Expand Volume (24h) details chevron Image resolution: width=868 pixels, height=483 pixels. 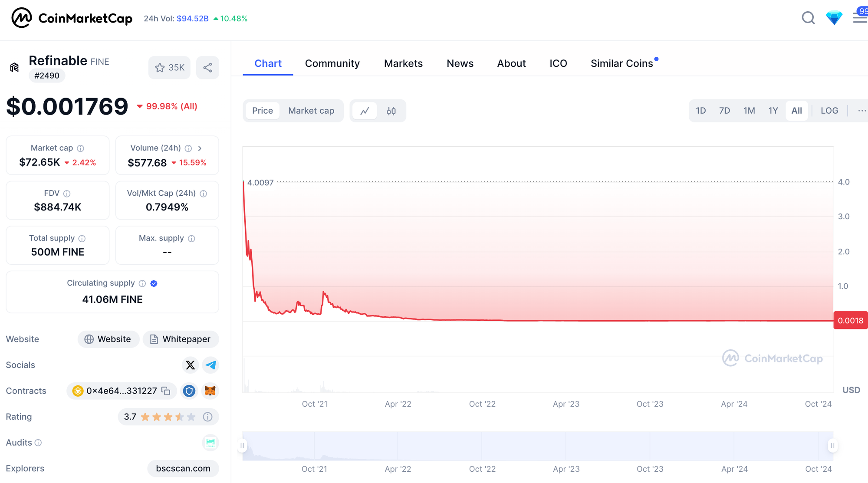(x=200, y=148)
